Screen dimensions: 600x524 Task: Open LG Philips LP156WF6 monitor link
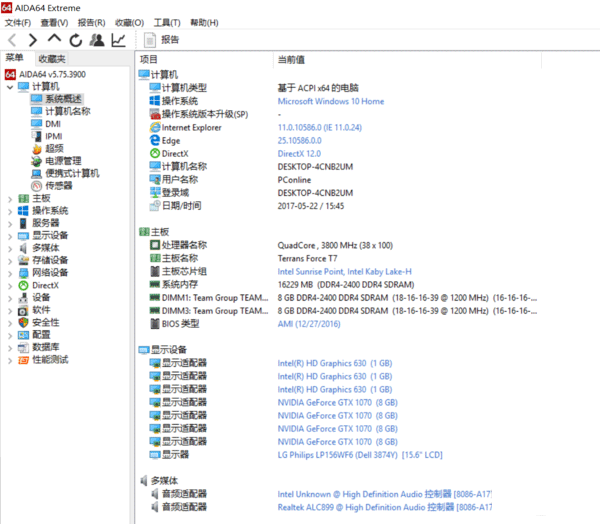pyautogui.click(x=360, y=455)
